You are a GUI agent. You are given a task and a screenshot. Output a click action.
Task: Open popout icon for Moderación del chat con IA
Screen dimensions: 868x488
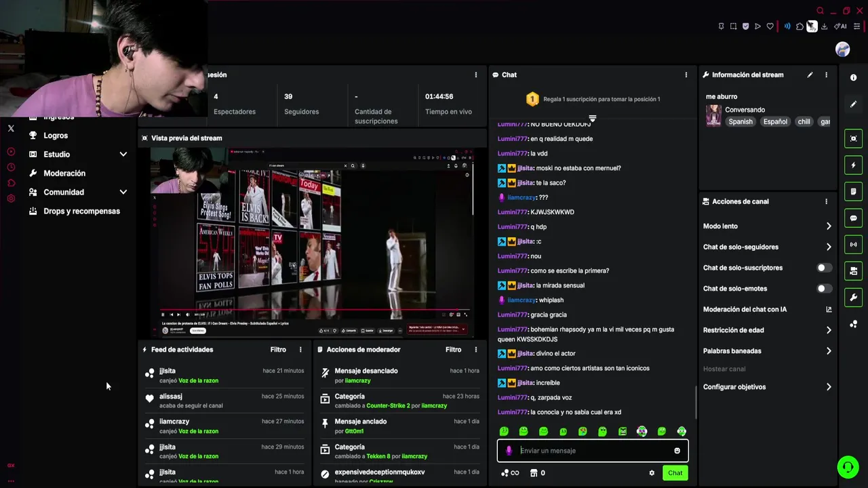[829, 309]
